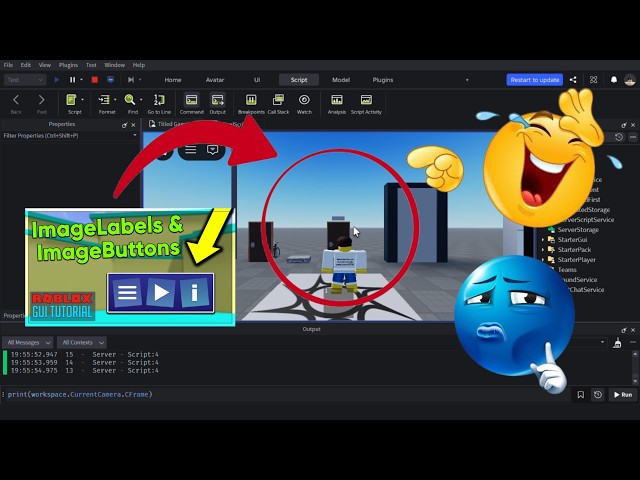Click the Explorer minus collapse button

tap(633, 137)
